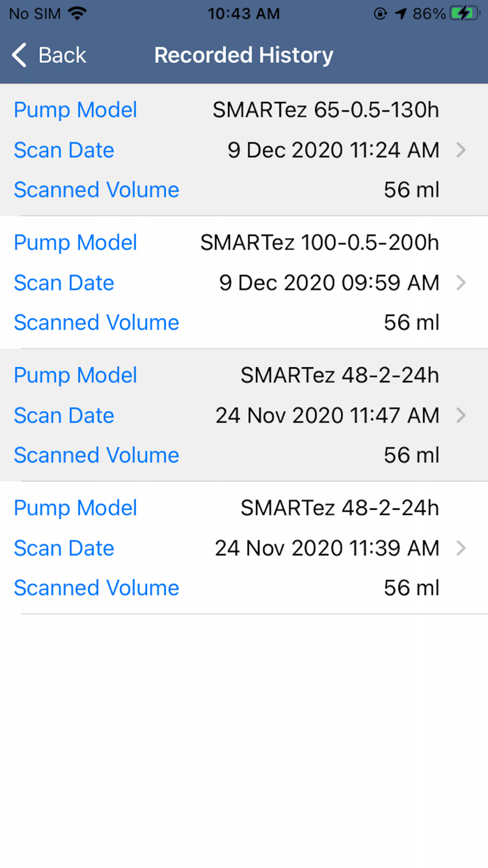
Task: Tap the back chevron icon in navigation bar
Action: tap(18, 54)
